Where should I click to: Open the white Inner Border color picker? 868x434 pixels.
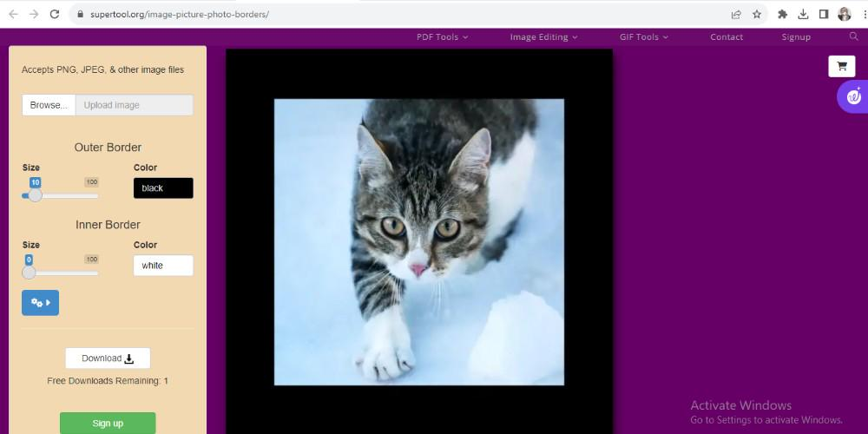(163, 266)
